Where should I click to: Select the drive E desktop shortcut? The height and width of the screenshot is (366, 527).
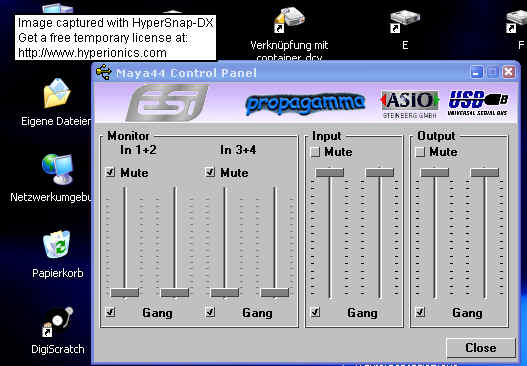pyautogui.click(x=405, y=30)
